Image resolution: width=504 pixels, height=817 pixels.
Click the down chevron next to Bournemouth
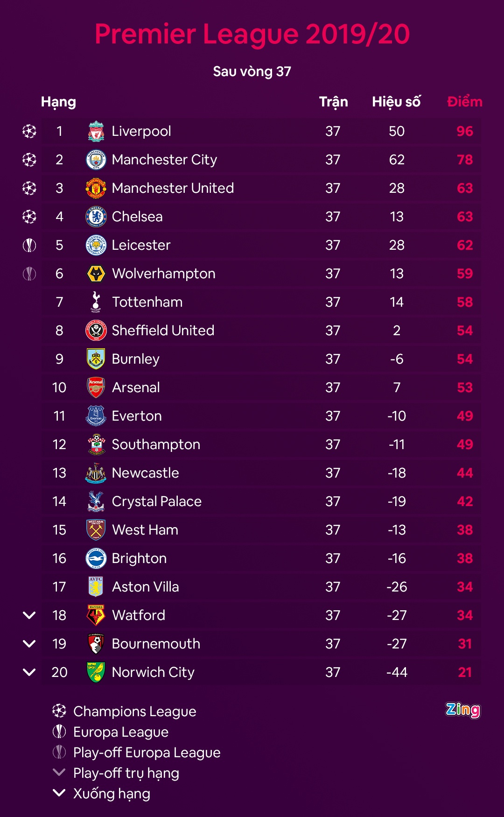[x=29, y=644]
